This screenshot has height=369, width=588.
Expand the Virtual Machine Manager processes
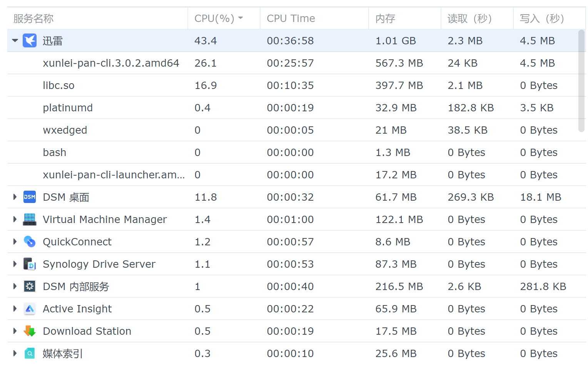(x=15, y=219)
